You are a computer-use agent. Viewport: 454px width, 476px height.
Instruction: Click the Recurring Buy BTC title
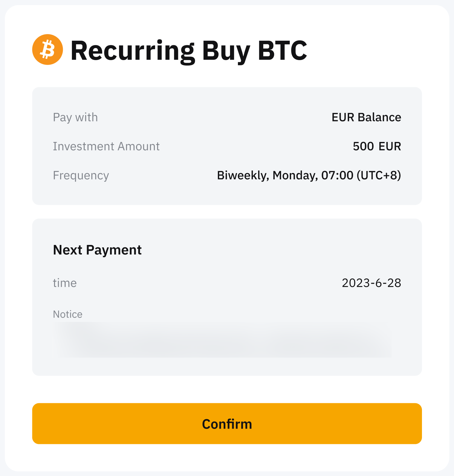click(x=189, y=50)
